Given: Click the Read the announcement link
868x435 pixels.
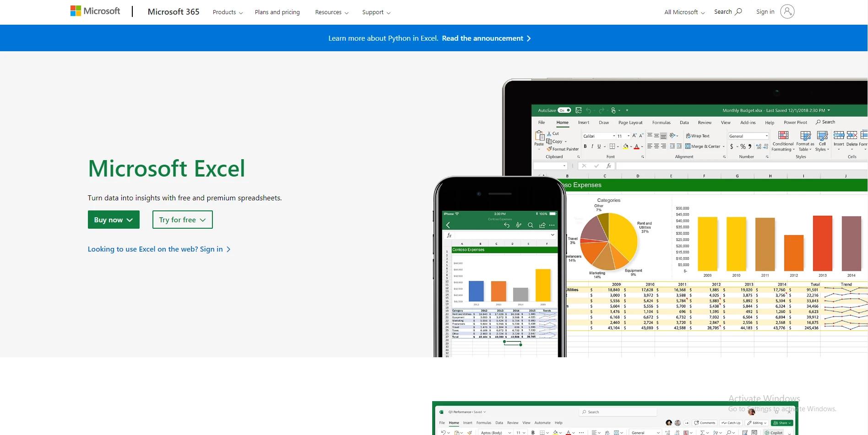Looking at the screenshot, I should click(486, 38).
